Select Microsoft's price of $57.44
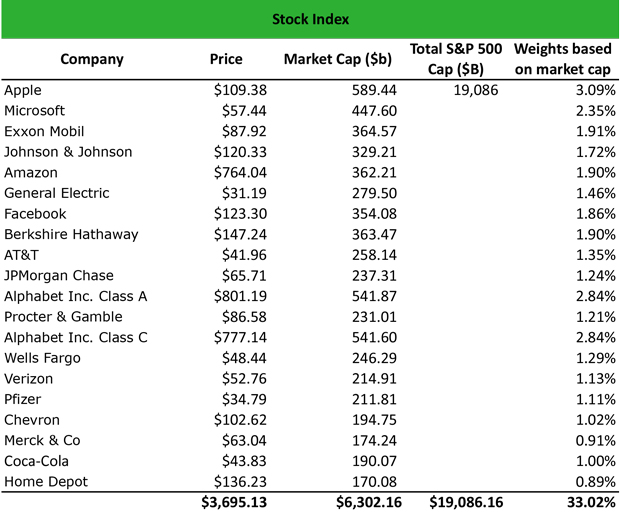620x513 pixels. click(244, 111)
